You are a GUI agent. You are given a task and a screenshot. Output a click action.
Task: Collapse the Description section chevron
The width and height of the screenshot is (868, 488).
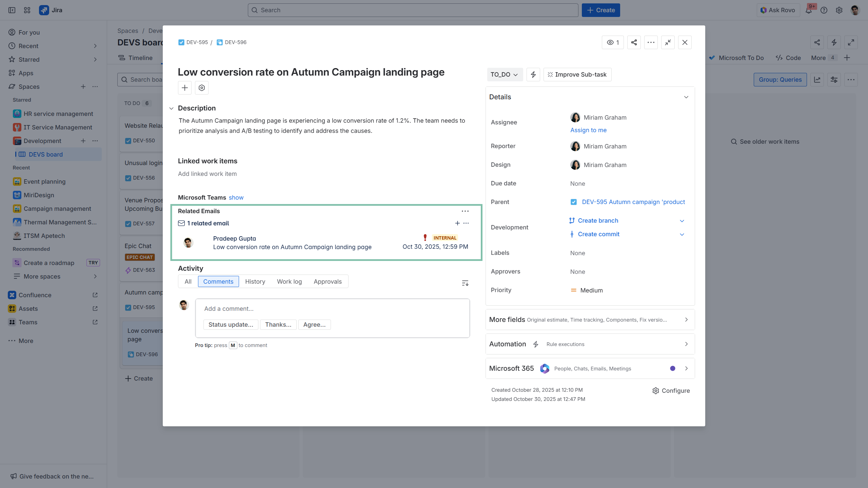click(x=172, y=108)
